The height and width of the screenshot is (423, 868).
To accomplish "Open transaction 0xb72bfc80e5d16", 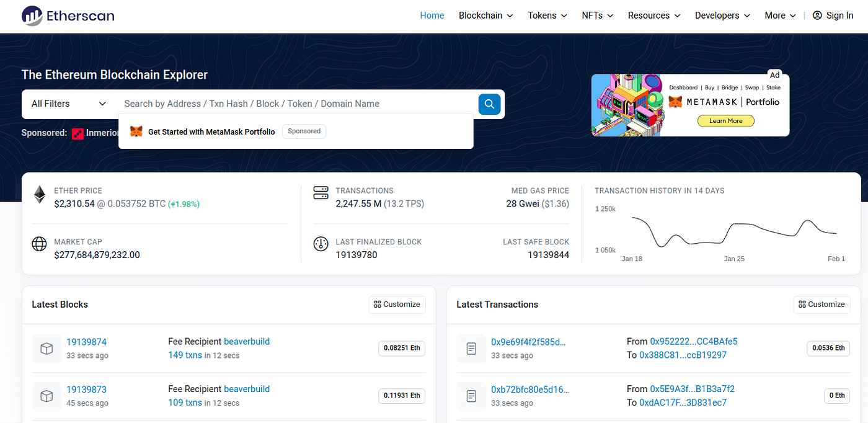I will [530, 390].
